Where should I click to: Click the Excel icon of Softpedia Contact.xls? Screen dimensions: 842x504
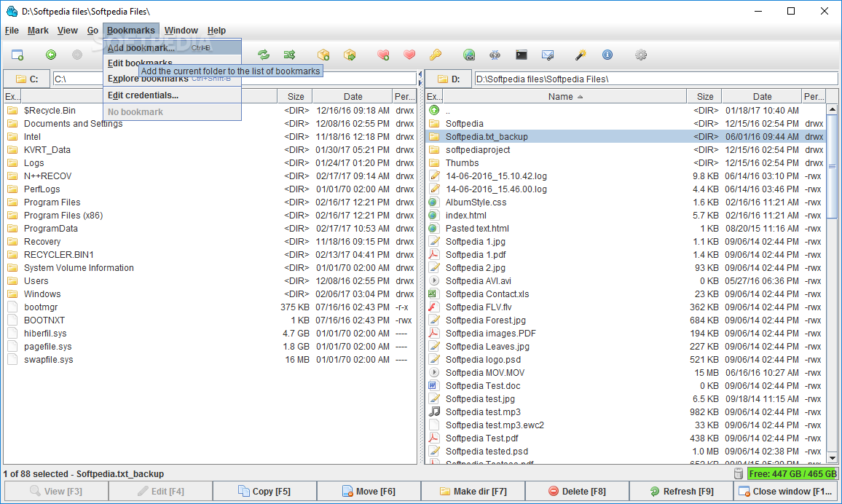click(x=434, y=294)
